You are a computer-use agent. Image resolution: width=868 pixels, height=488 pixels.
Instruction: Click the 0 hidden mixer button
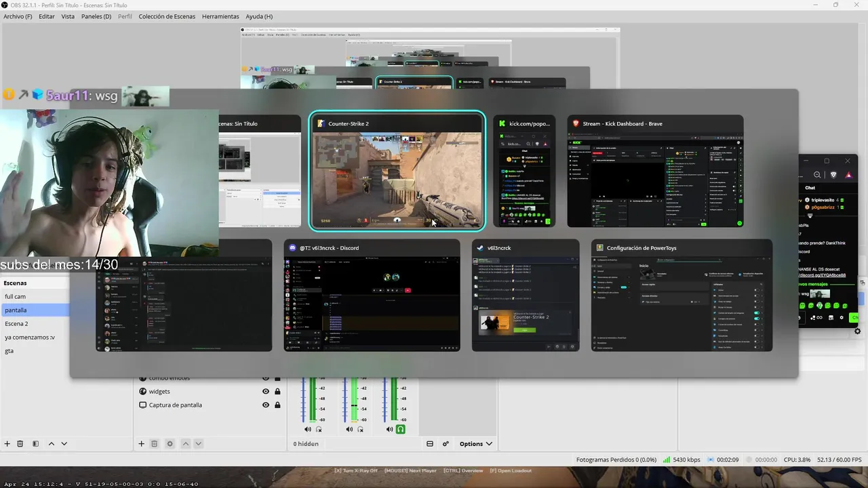click(x=306, y=444)
